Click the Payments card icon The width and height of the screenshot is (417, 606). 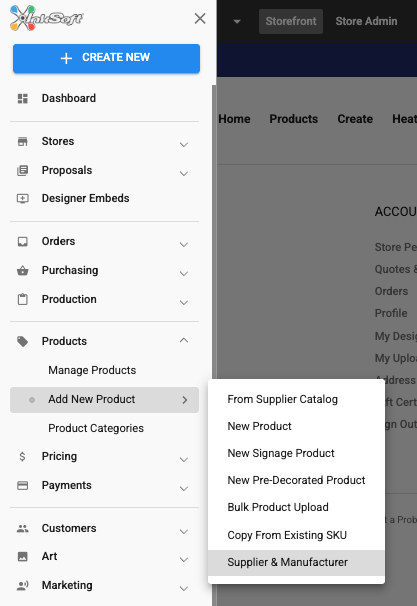[23, 485]
